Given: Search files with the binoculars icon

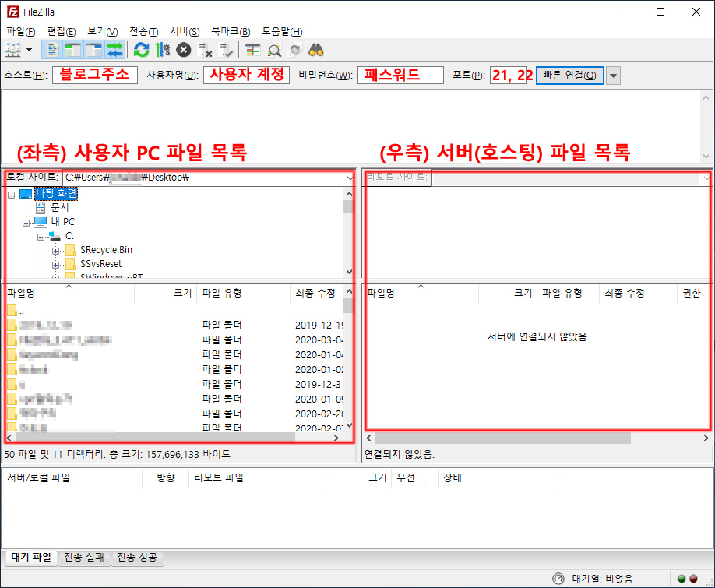Looking at the screenshot, I should pos(316,50).
